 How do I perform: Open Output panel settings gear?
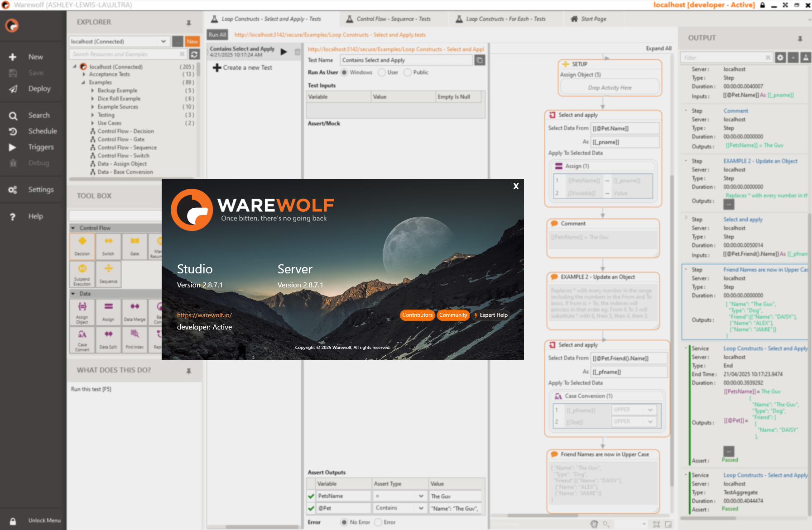point(780,57)
